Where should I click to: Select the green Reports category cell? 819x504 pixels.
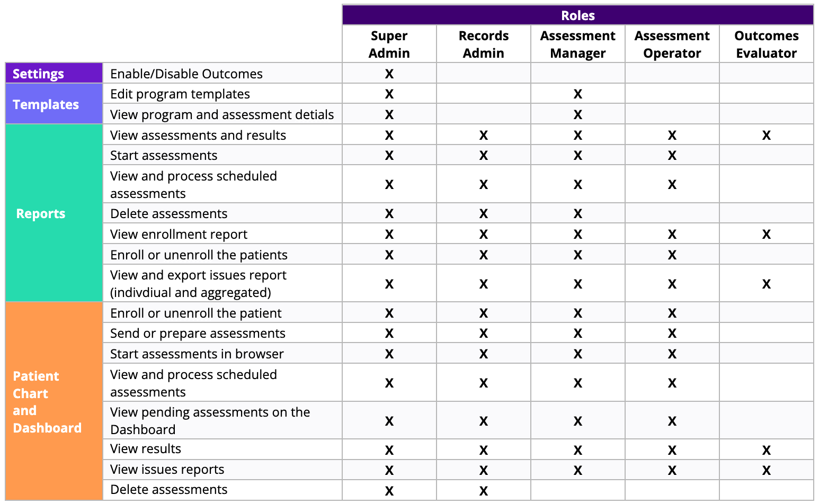pos(54,213)
